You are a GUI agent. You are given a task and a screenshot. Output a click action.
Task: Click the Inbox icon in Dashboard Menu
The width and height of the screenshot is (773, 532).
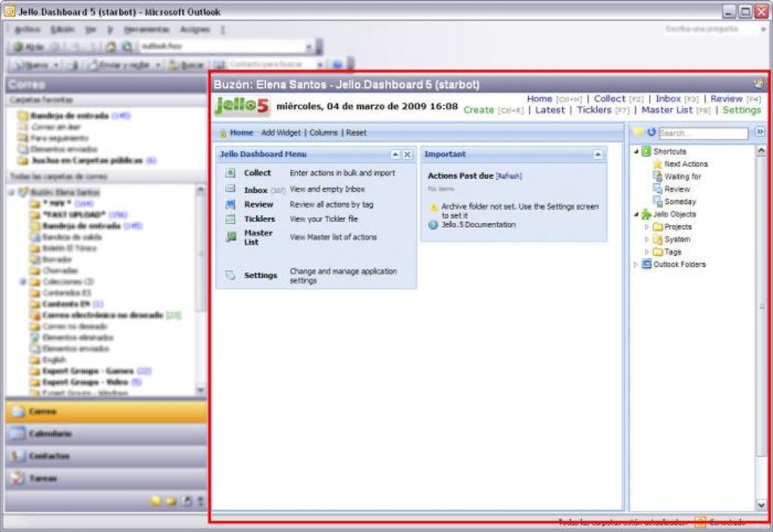[230, 189]
